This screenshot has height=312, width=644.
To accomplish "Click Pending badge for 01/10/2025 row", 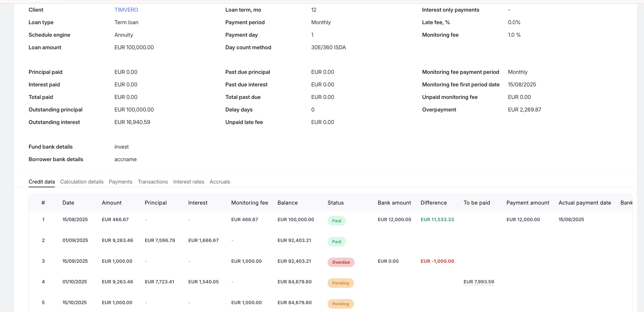I will [340, 283].
